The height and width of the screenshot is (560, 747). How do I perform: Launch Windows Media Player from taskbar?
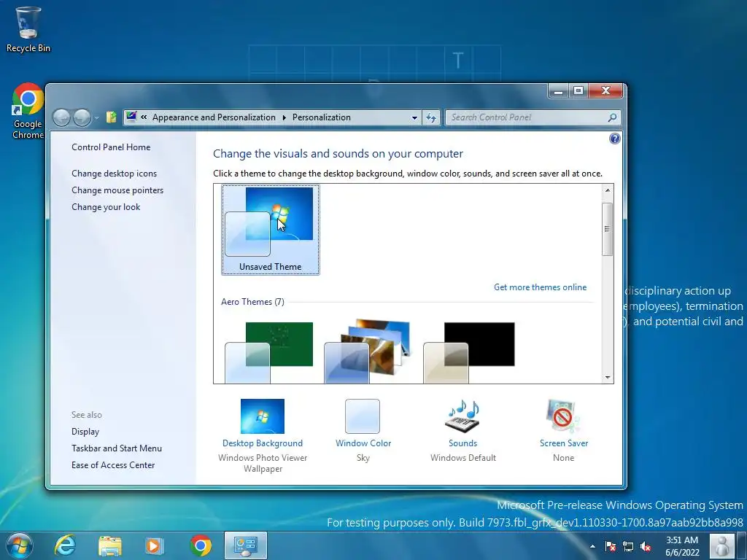(154, 545)
